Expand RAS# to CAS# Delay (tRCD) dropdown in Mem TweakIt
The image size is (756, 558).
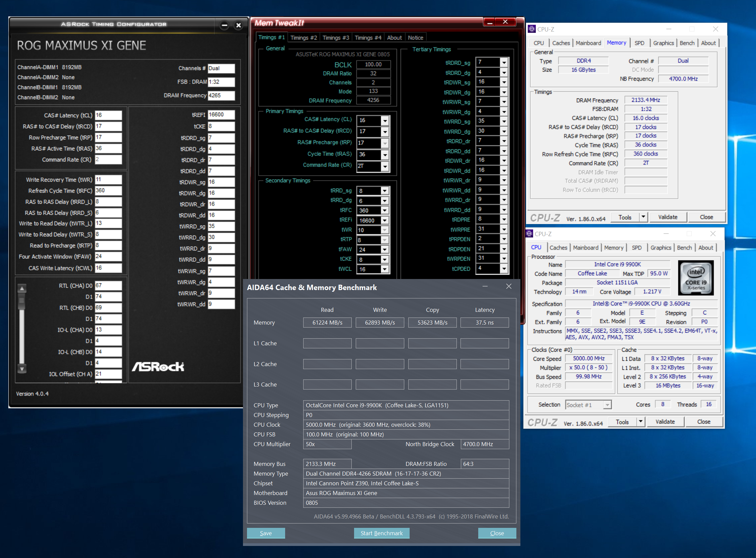tap(385, 132)
